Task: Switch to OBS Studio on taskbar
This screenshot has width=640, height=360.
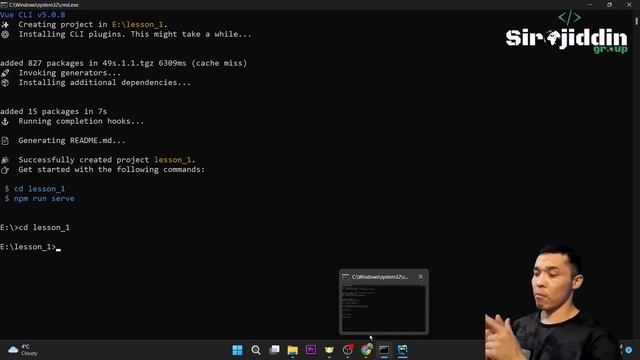Action: coord(347,350)
